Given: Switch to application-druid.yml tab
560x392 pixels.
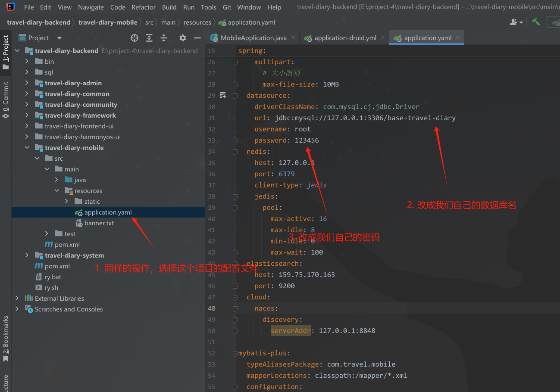Looking at the screenshot, I should point(345,38).
